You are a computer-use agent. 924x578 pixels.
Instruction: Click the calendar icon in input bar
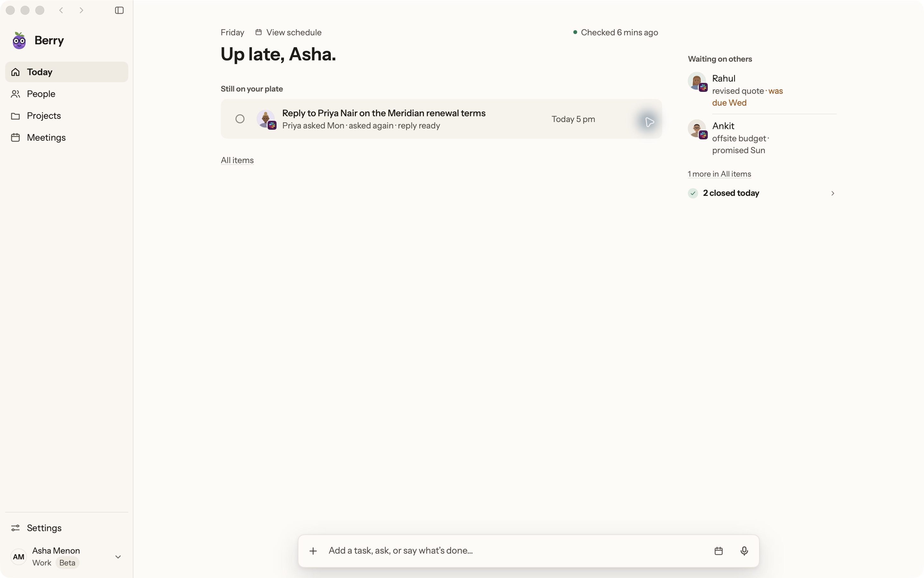click(x=719, y=551)
